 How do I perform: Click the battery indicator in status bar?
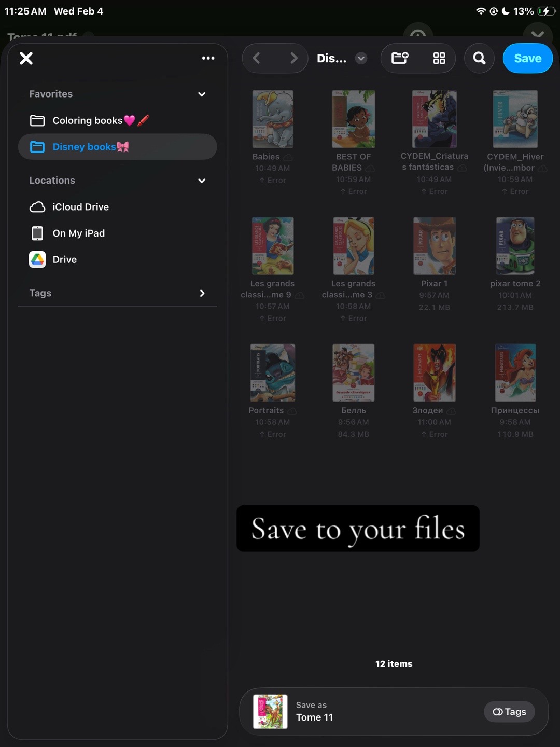(x=546, y=11)
